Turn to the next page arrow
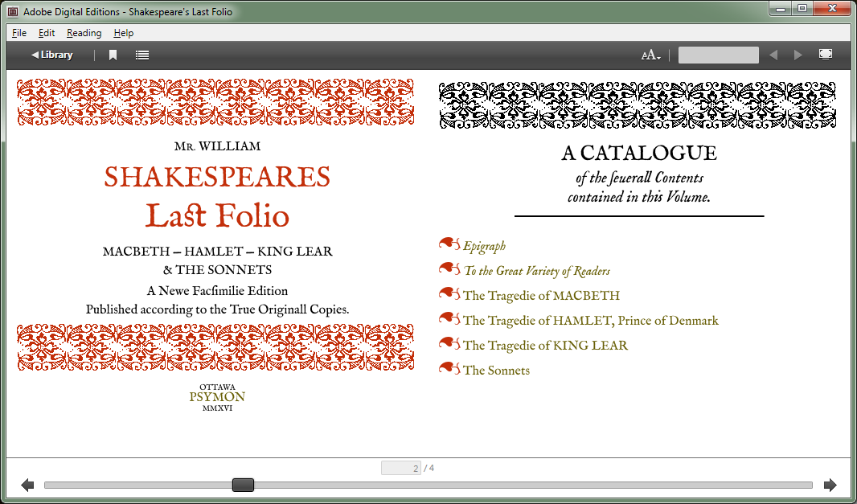This screenshot has height=504, width=857. click(830, 485)
